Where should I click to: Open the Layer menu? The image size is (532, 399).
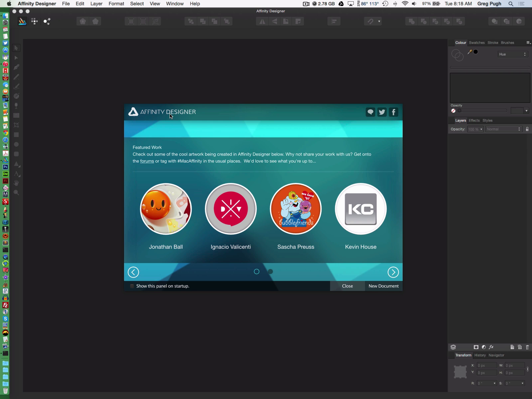coord(96,4)
